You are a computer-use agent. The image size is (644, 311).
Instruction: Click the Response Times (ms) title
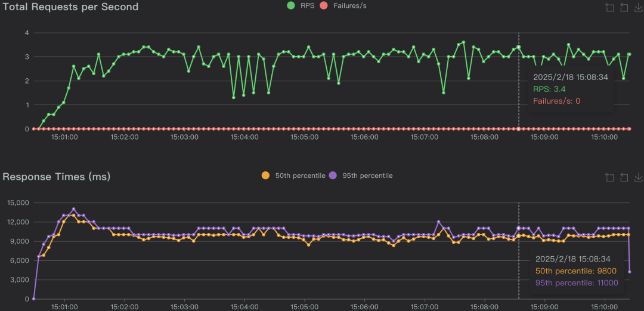(56, 177)
